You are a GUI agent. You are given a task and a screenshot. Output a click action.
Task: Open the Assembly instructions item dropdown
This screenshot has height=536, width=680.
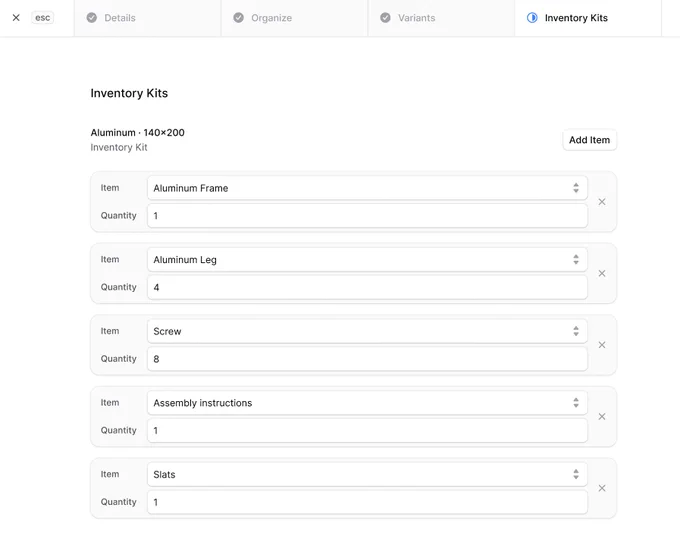367,402
